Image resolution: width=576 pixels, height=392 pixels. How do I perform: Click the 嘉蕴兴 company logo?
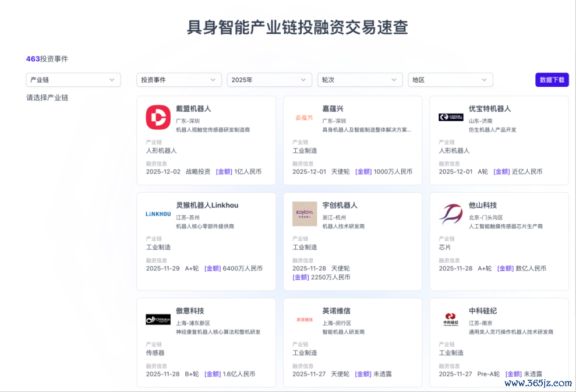click(x=304, y=117)
